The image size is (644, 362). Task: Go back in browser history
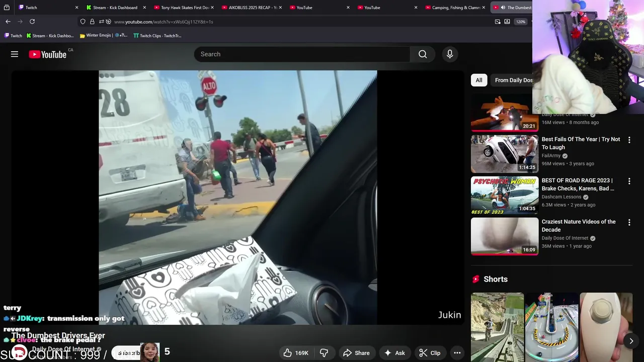click(x=8, y=22)
